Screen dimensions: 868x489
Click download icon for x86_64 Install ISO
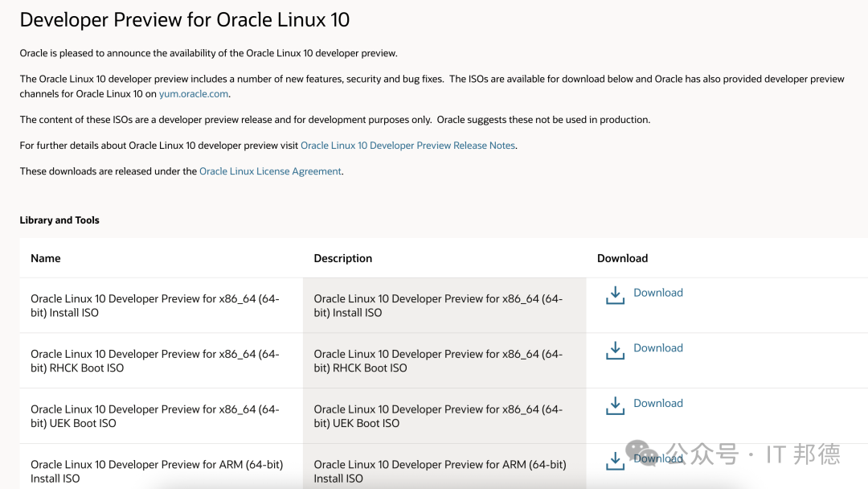click(x=615, y=295)
